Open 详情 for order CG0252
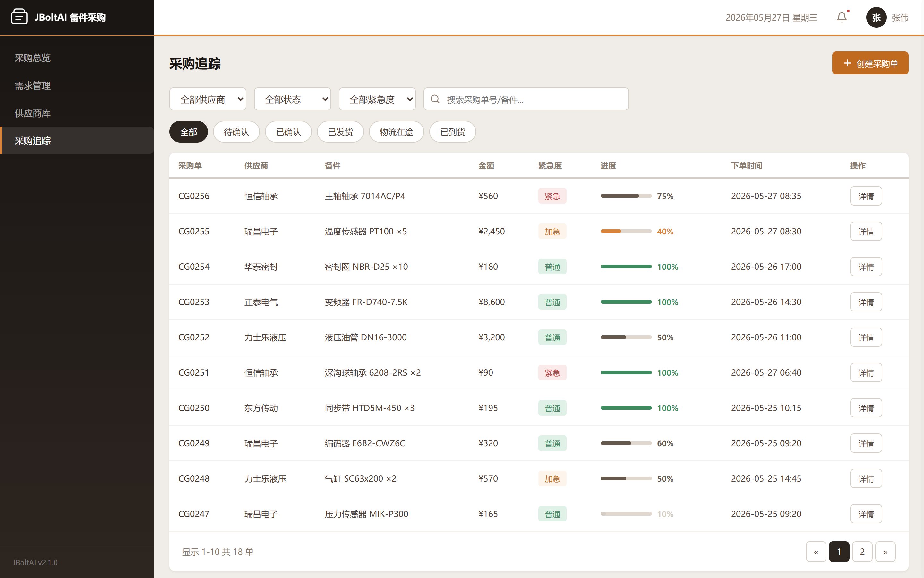 pyautogui.click(x=866, y=337)
